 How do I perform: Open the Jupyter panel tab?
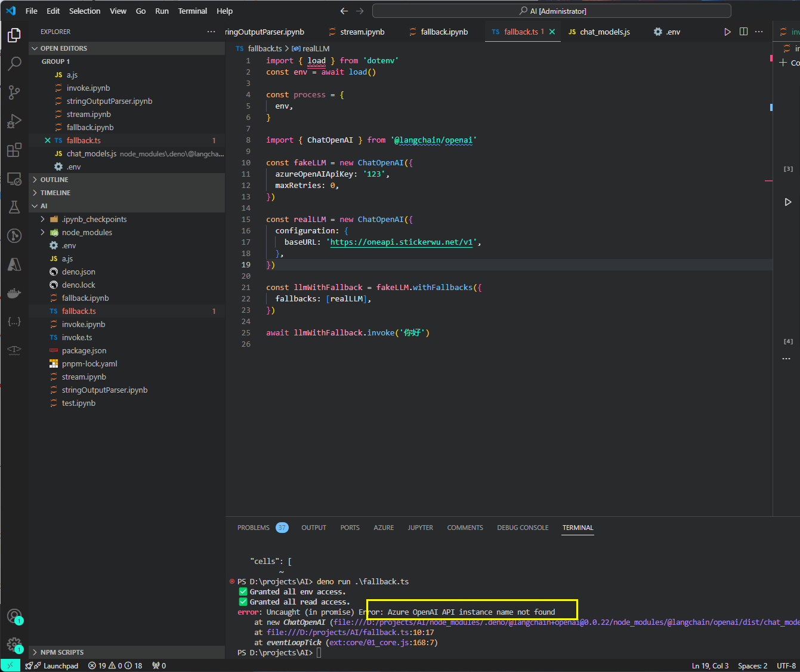pos(421,528)
